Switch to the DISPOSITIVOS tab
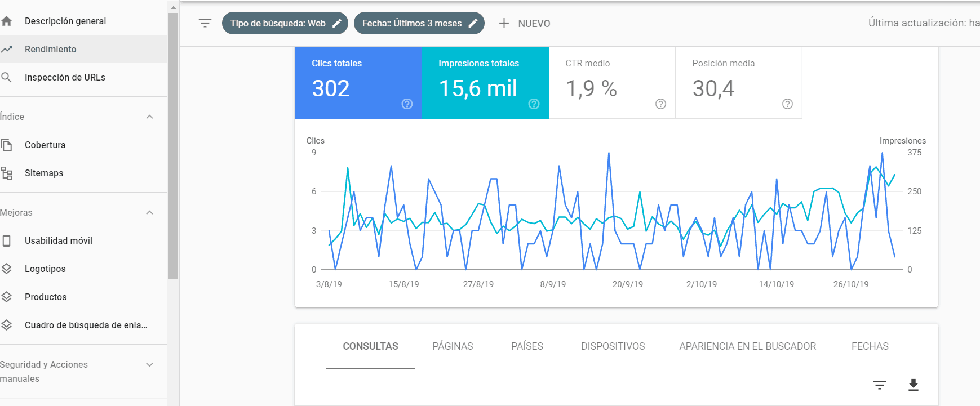This screenshot has height=406, width=980. pos(613,346)
